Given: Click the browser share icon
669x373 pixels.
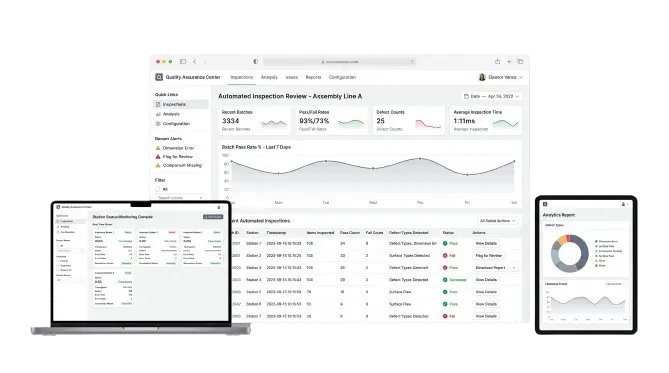Looking at the screenshot, I should [497, 61].
